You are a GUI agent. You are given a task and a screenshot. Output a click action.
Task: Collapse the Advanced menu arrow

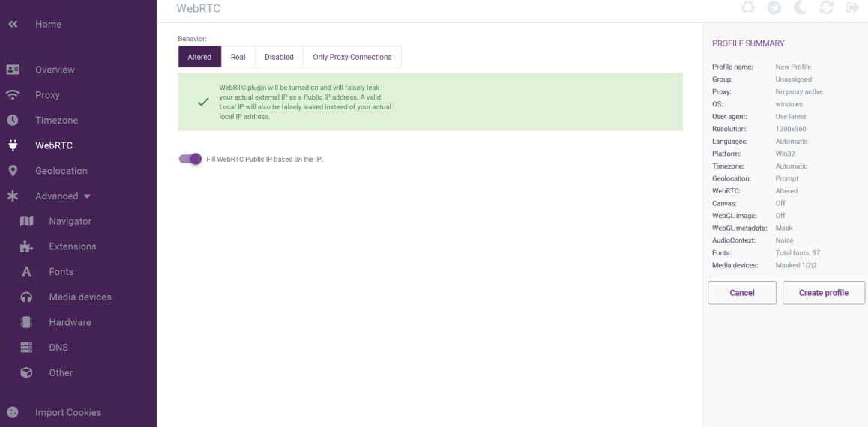pos(87,196)
